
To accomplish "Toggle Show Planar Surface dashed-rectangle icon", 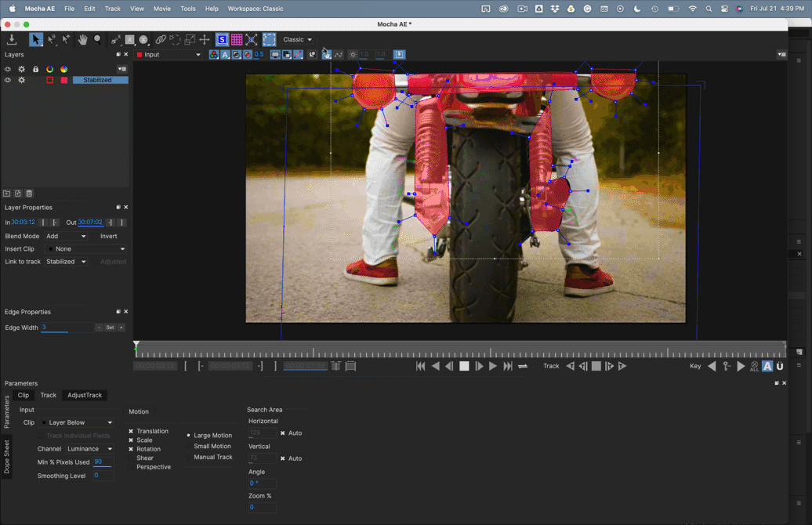I will click(270, 39).
